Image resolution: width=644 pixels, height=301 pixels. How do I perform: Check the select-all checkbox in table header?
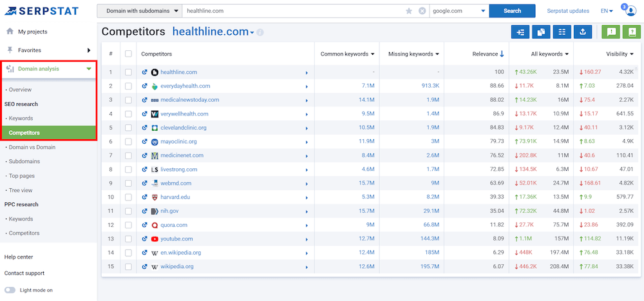click(129, 54)
